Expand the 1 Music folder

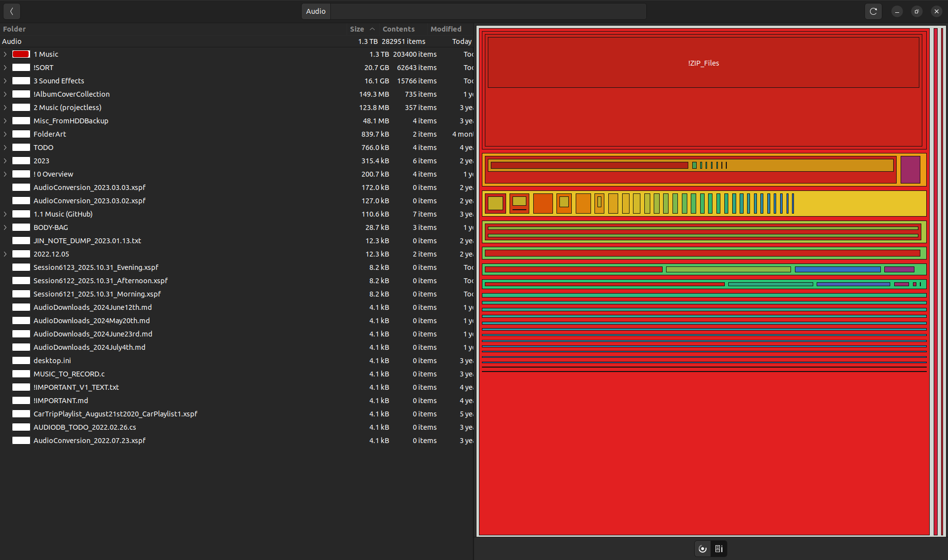coord(5,54)
